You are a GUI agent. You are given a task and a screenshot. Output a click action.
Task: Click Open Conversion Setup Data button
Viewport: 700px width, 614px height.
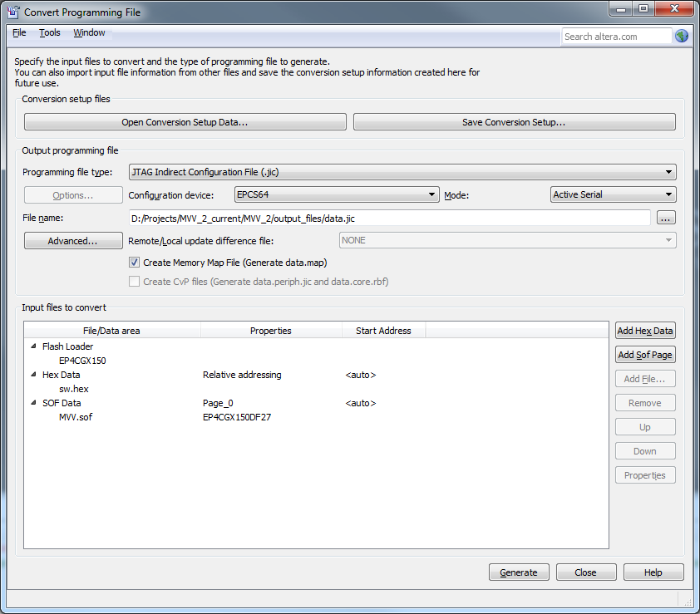tap(185, 122)
